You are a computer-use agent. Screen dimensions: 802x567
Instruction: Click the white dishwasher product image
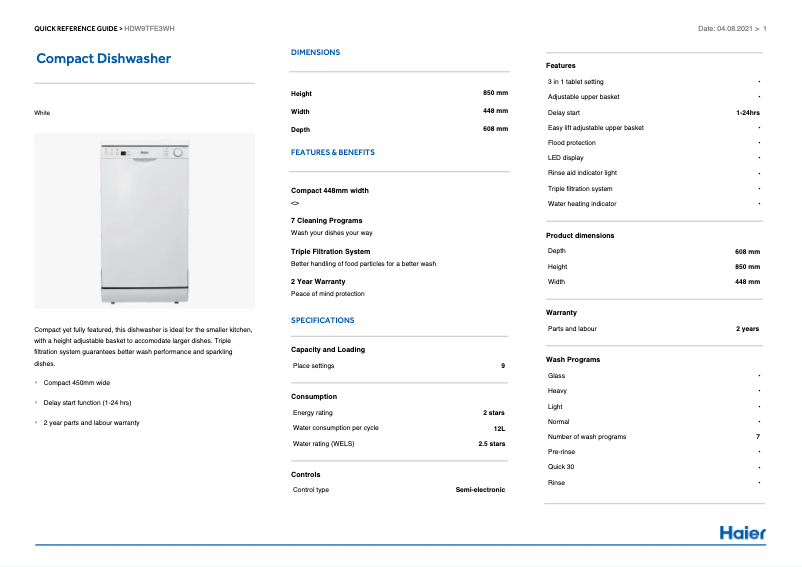click(x=145, y=222)
